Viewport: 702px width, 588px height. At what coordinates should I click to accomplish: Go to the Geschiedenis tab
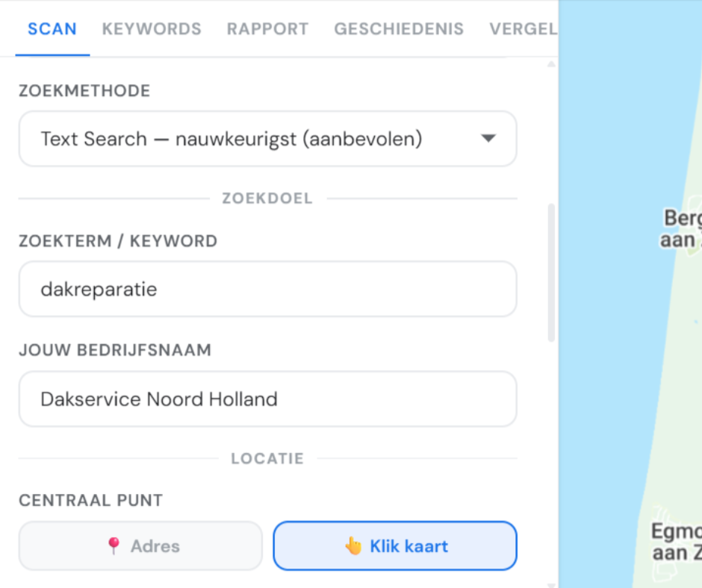399,29
